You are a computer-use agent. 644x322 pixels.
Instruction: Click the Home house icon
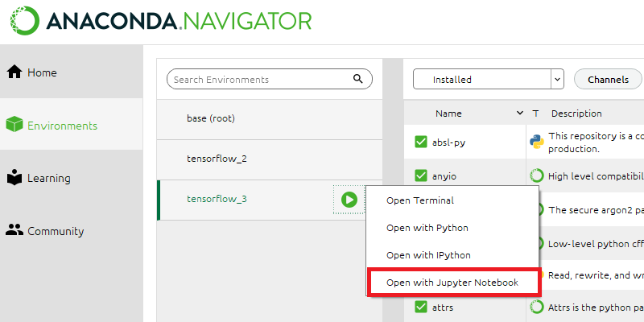pos(14,72)
